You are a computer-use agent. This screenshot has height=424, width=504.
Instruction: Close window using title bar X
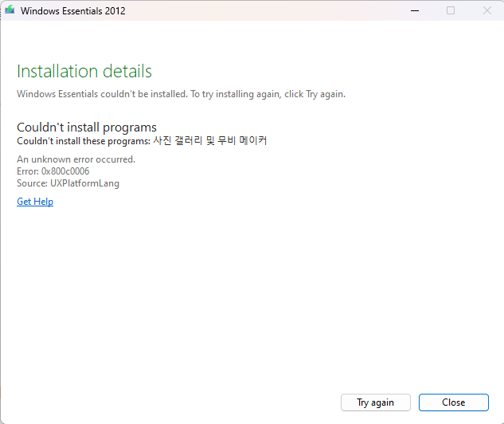pyautogui.click(x=487, y=10)
